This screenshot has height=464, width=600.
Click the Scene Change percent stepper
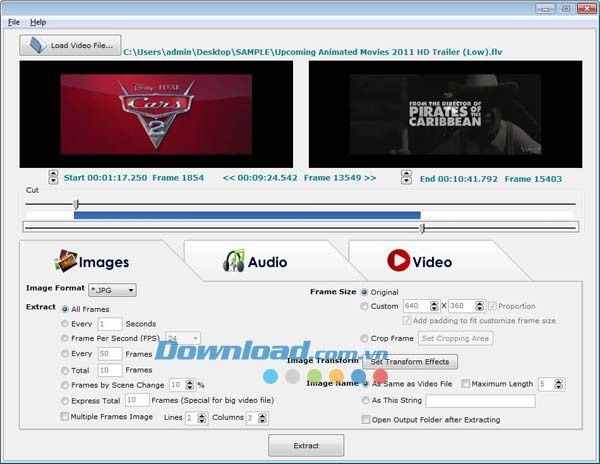[190, 385]
